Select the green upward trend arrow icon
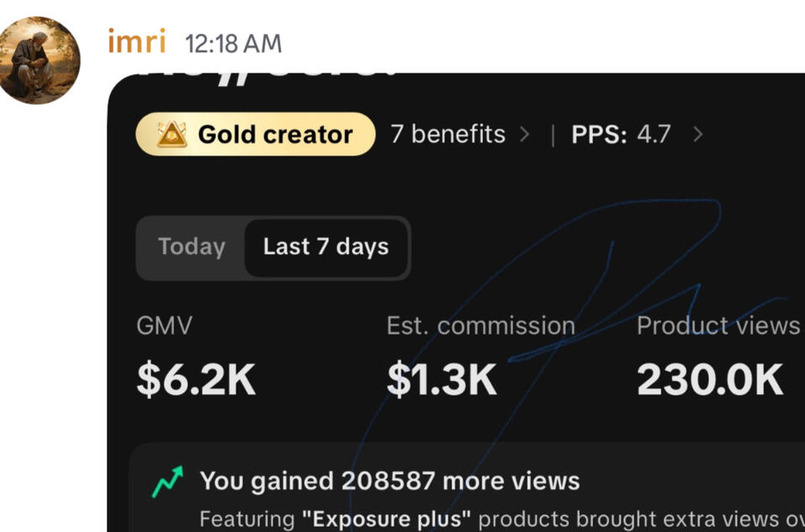 tap(166, 479)
